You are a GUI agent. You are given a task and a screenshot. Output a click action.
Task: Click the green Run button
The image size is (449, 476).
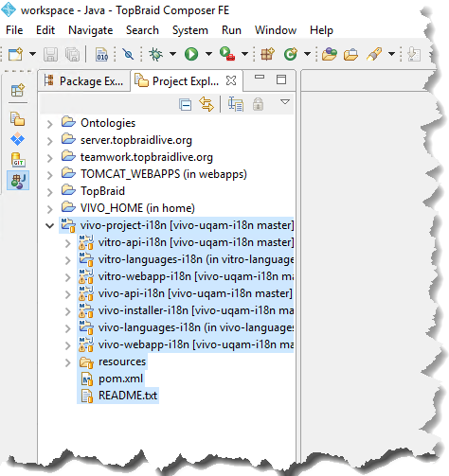coord(191,54)
